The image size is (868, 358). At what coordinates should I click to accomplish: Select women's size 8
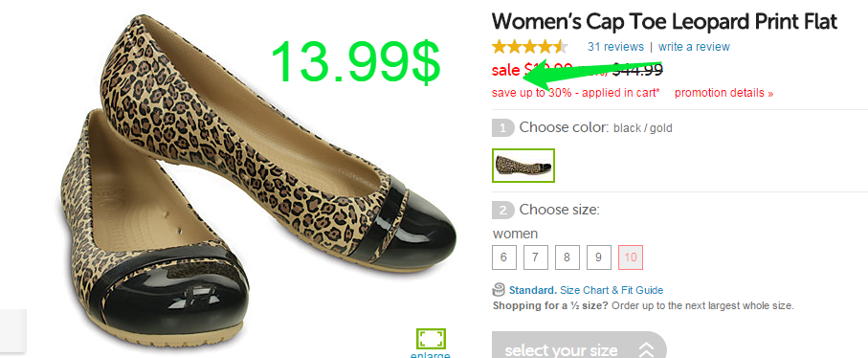coord(568,257)
